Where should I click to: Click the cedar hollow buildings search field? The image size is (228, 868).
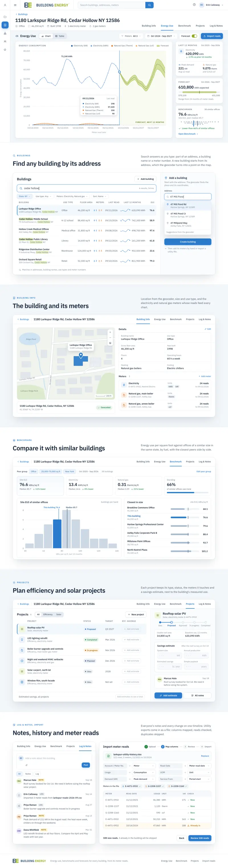(x=87, y=188)
